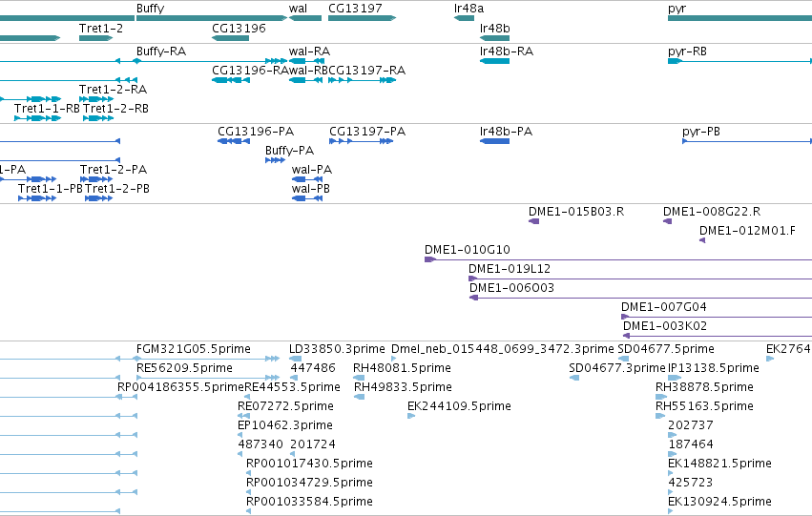This screenshot has width=812, height=516.
Task: Click the EK244109.5prime EST feature
Action: pyautogui.click(x=411, y=416)
